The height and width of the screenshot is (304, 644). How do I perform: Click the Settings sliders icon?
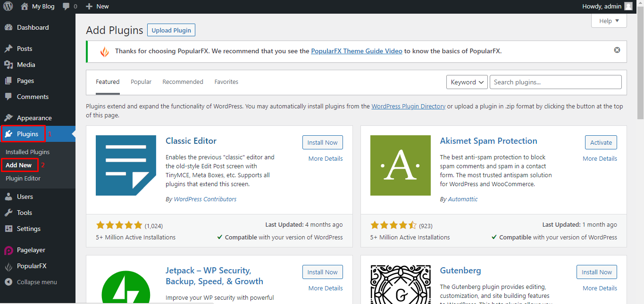click(8, 229)
